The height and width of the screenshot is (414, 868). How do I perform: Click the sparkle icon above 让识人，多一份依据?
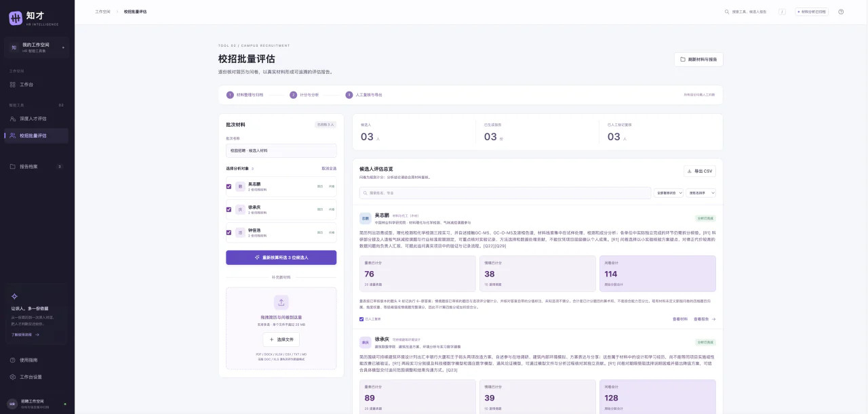click(x=14, y=296)
